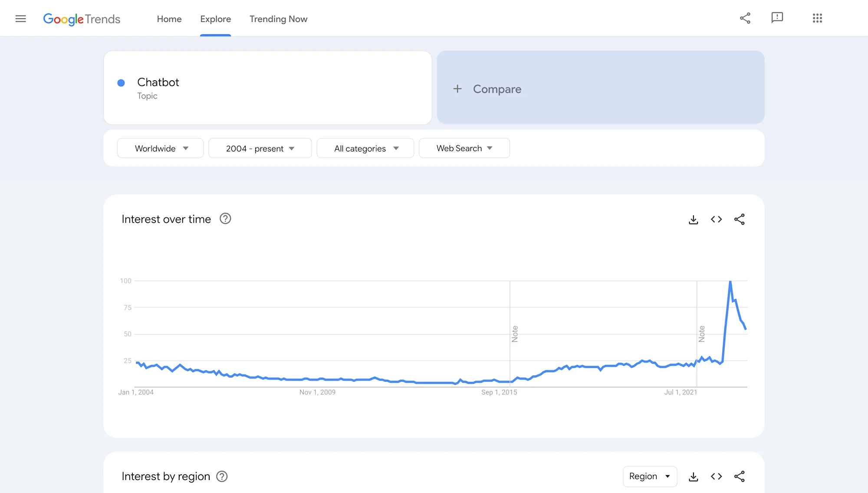868x493 pixels.
Task: Open the Google apps grid
Action: (817, 18)
